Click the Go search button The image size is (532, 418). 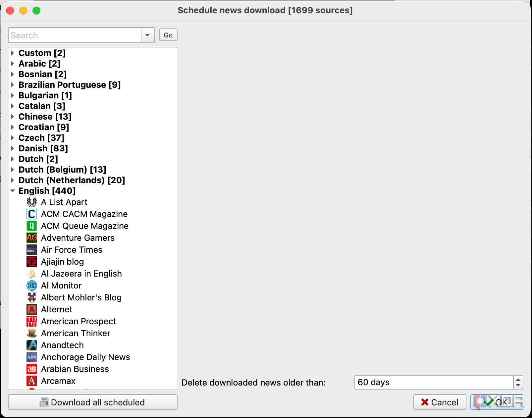point(168,35)
